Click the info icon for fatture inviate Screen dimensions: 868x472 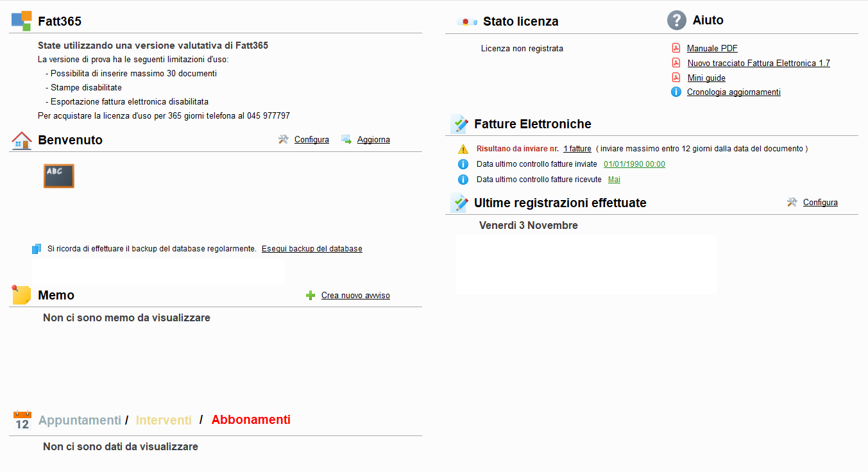(463, 164)
